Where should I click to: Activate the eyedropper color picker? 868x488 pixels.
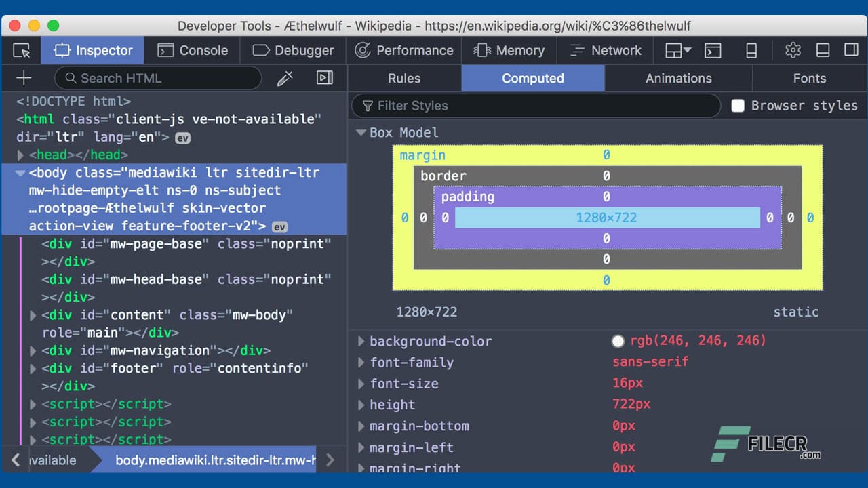(284, 77)
